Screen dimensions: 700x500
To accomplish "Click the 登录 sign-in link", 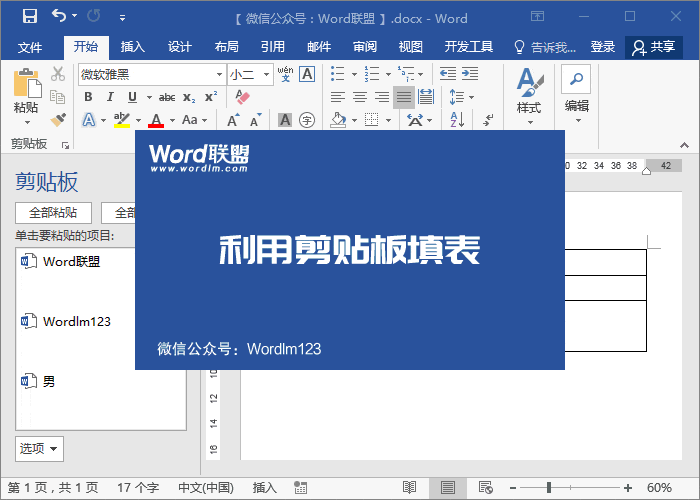I will 603,47.
